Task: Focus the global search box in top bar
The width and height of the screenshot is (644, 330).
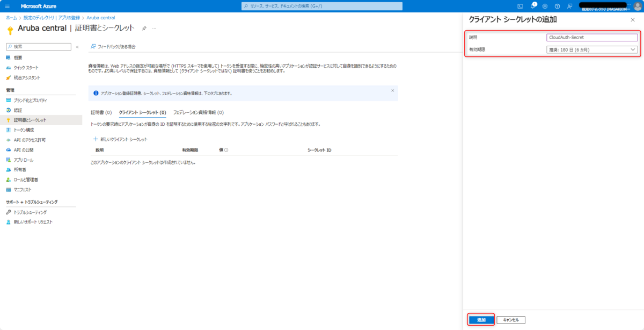Action: (x=322, y=6)
